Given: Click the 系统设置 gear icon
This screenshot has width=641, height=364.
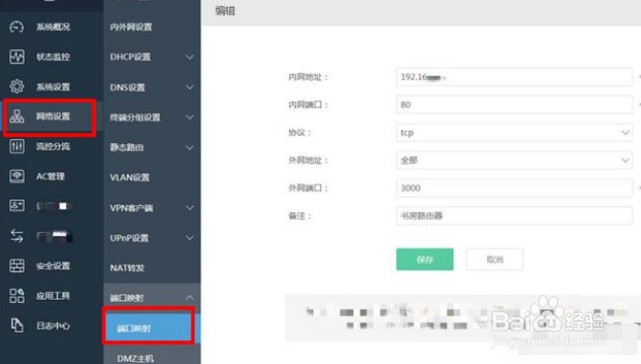Looking at the screenshot, I should [17, 87].
